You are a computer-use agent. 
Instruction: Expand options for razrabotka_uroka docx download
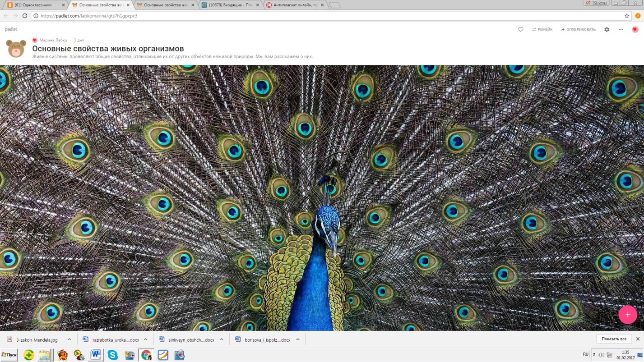(x=145, y=339)
